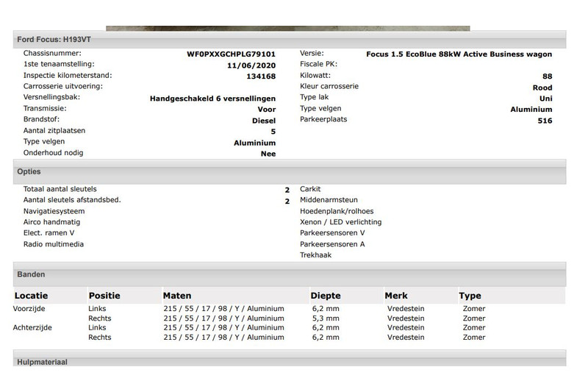Click the first registration date 11/06/2020

point(252,65)
